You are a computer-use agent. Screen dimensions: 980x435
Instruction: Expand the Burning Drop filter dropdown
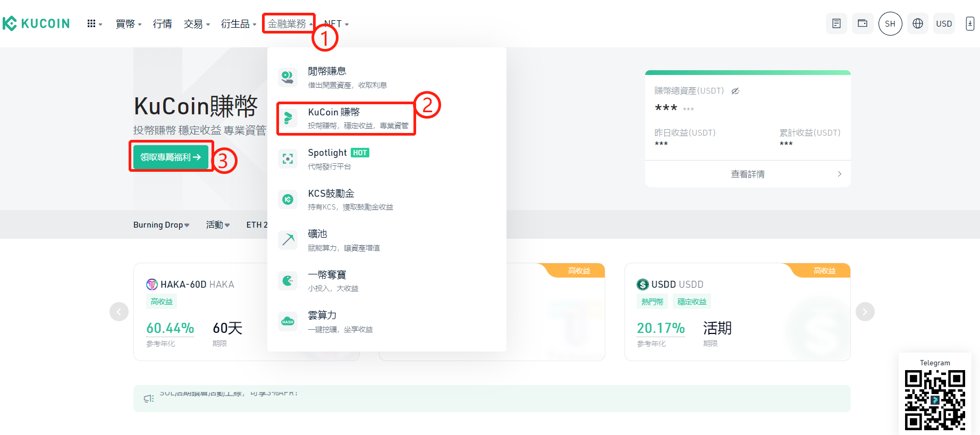click(161, 225)
